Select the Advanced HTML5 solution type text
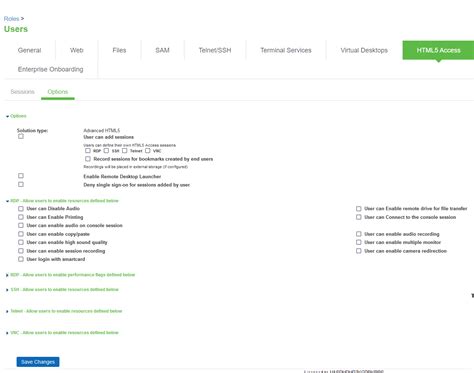The width and height of the screenshot is (474, 373). click(102, 130)
